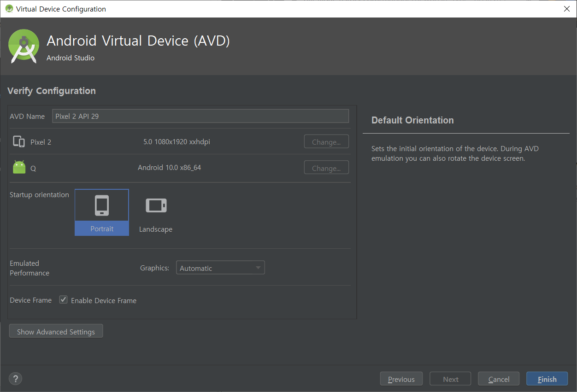This screenshot has height=392, width=577.
Task: Click the Next button
Action: (450, 379)
